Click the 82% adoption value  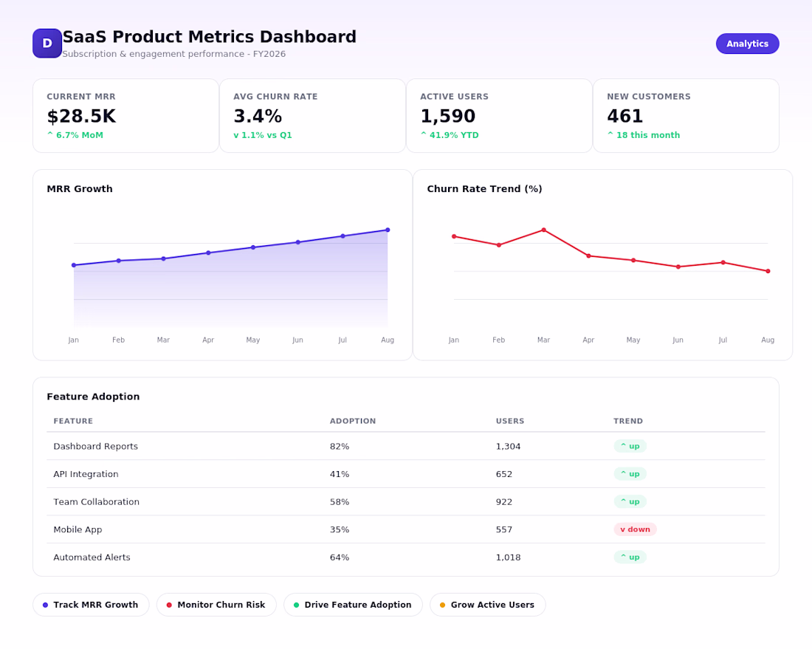340,446
